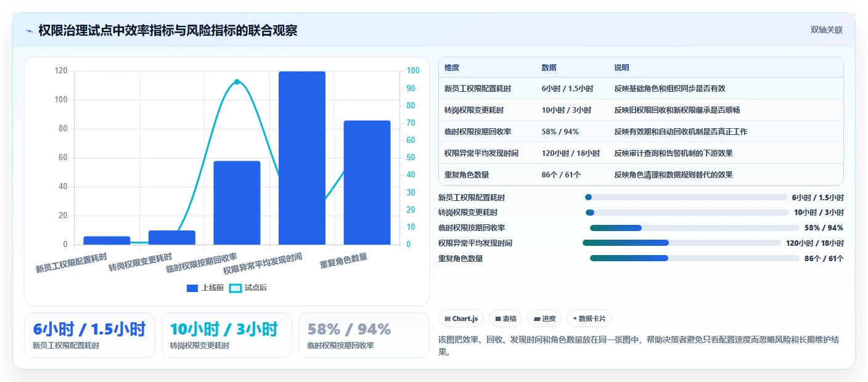Click the blue 上线前 legend color box
Image resolution: width=868 pixels, height=382 pixels.
pyautogui.click(x=192, y=288)
